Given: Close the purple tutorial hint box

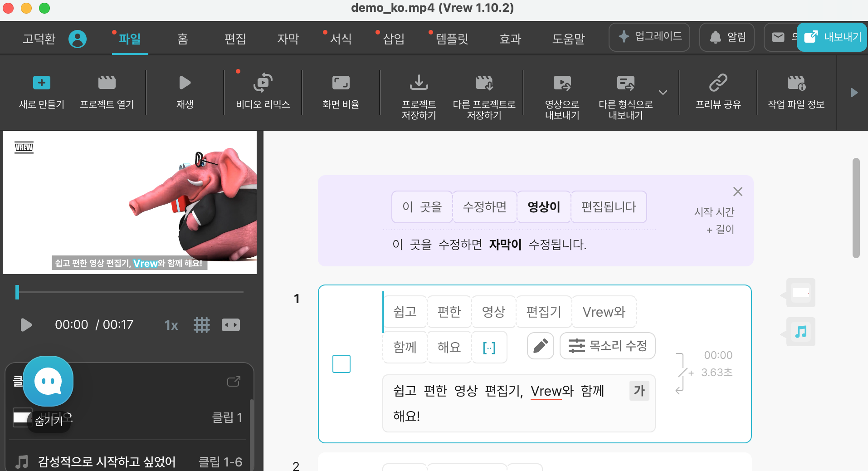Looking at the screenshot, I should pos(738,191).
